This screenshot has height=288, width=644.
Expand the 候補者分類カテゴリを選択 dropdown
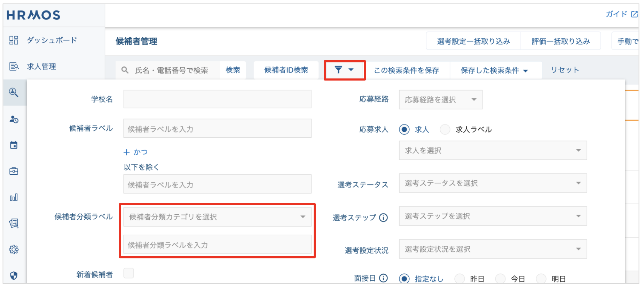[x=217, y=217]
